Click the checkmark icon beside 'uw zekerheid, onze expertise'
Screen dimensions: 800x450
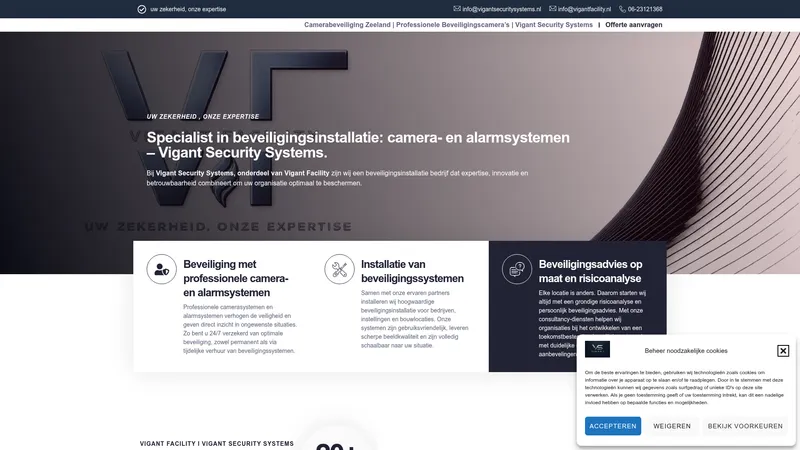tap(142, 9)
